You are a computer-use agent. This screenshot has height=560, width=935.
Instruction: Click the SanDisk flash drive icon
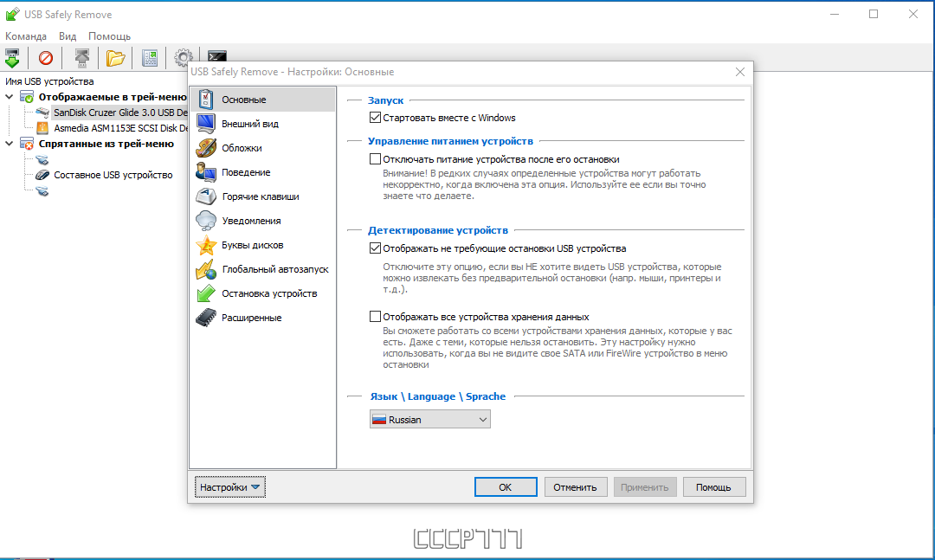pyautogui.click(x=42, y=113)
